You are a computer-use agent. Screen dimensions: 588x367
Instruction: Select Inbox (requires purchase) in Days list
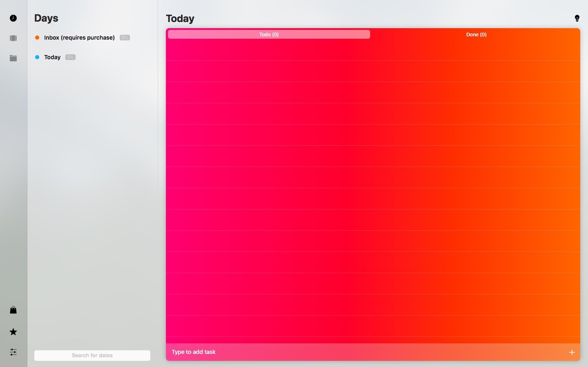tap(79, 38)
